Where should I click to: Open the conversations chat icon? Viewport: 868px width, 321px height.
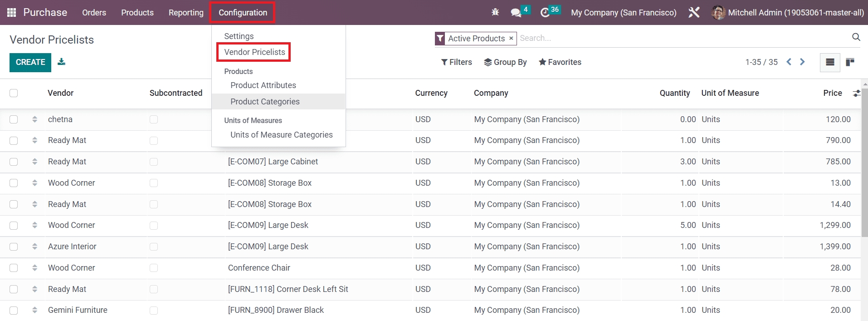pyautogui.click(x=516, y=13)
